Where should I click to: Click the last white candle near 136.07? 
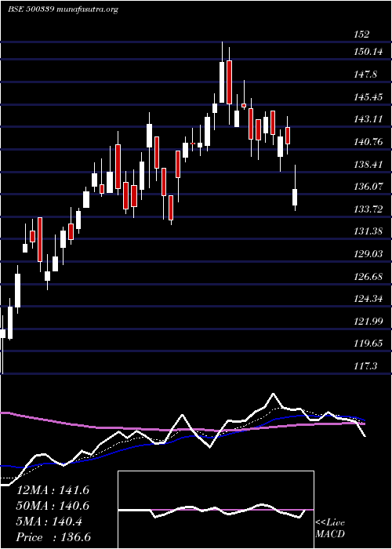[x=295, y=197]
